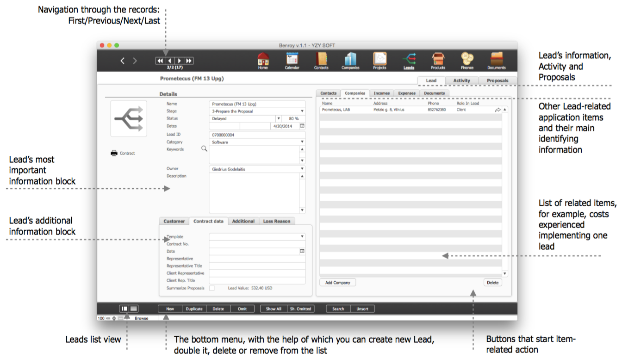Image resolution: width=622 pixels, height=364 pixels.
Task: Jump to the last record
Action: 189,61
